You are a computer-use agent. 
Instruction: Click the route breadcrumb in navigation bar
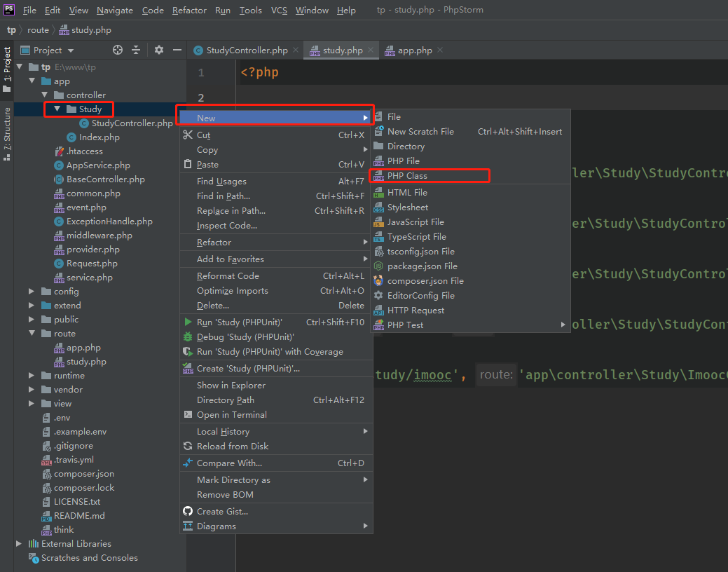[38, 30]
